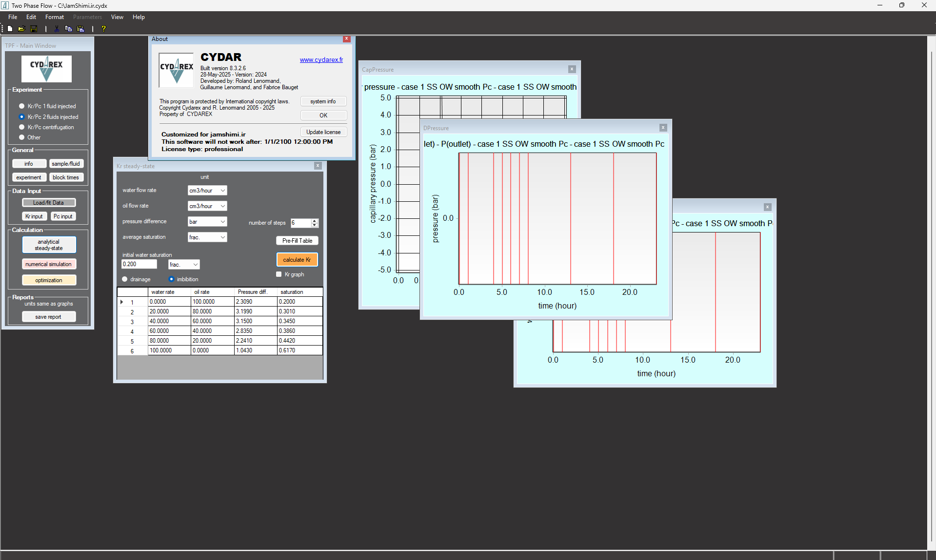
Task: Click the Cut scissors icon
Action: point(57,29)
